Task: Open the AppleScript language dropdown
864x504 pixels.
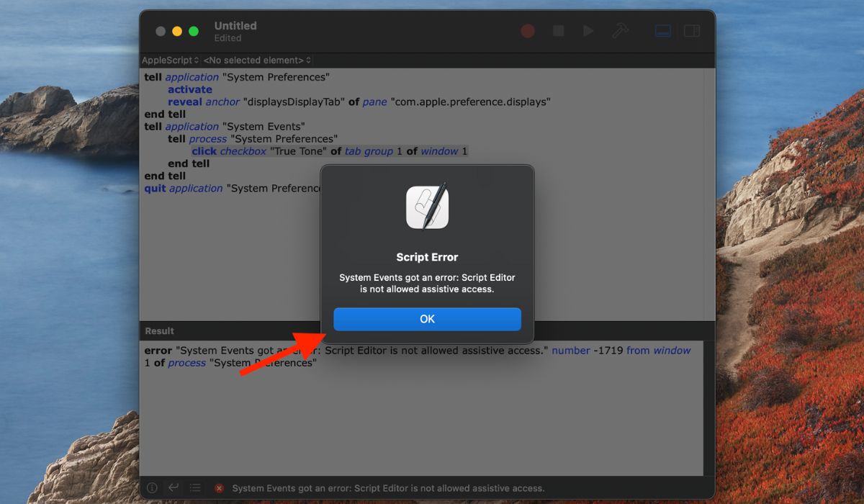Action: 170,60
